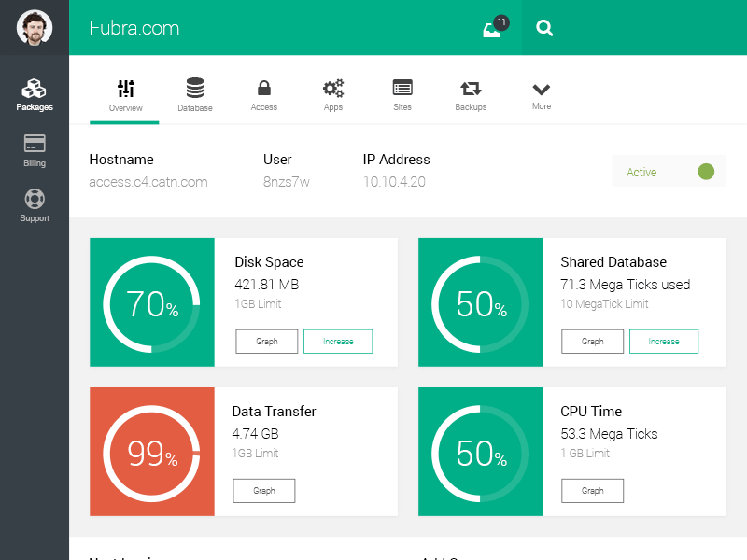Image resolution: width=747 pixels, height=560 pixels.
Task: Click Graph button for Disk Space
Action: coord(267,342)
